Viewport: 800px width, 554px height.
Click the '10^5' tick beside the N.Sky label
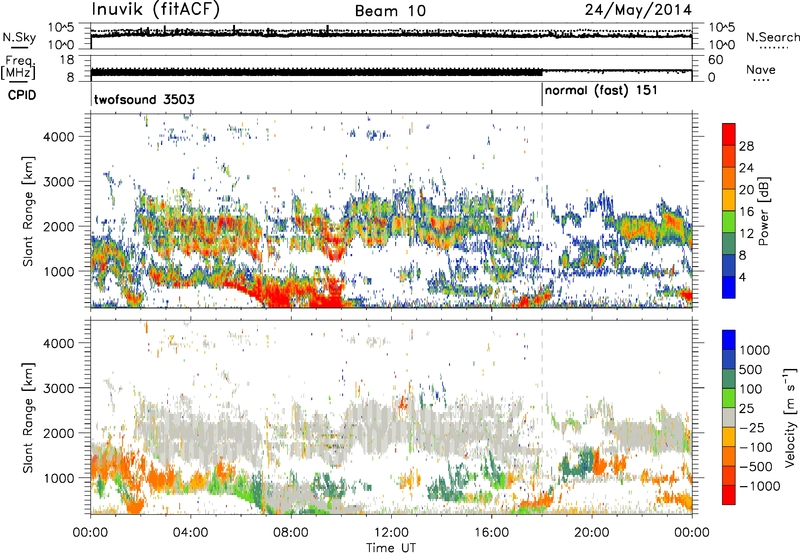61,27
